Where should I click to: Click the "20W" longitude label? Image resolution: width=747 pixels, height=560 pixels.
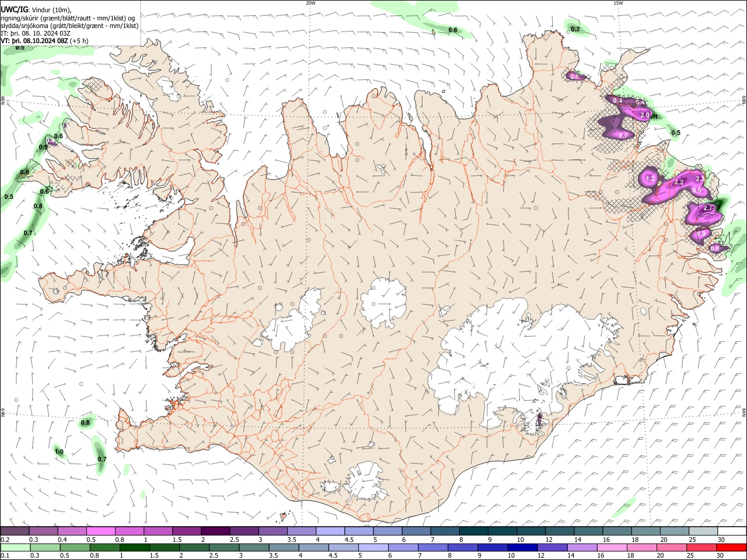[x=310, y=3]
